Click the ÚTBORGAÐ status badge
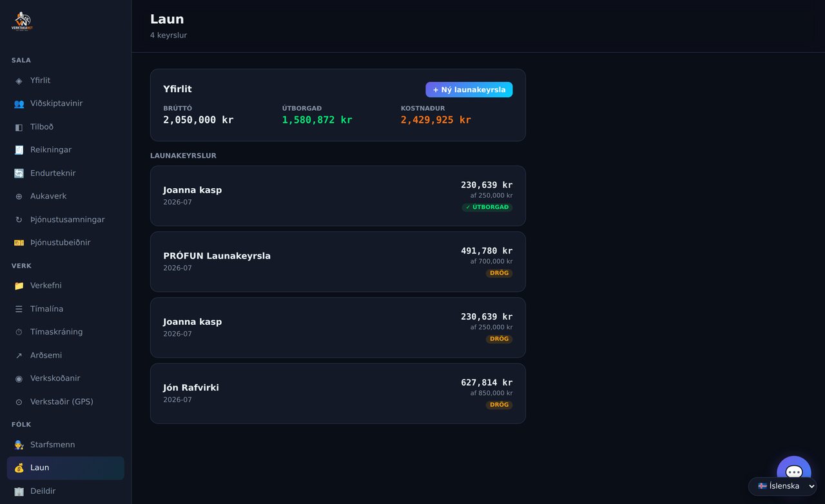 487,208
